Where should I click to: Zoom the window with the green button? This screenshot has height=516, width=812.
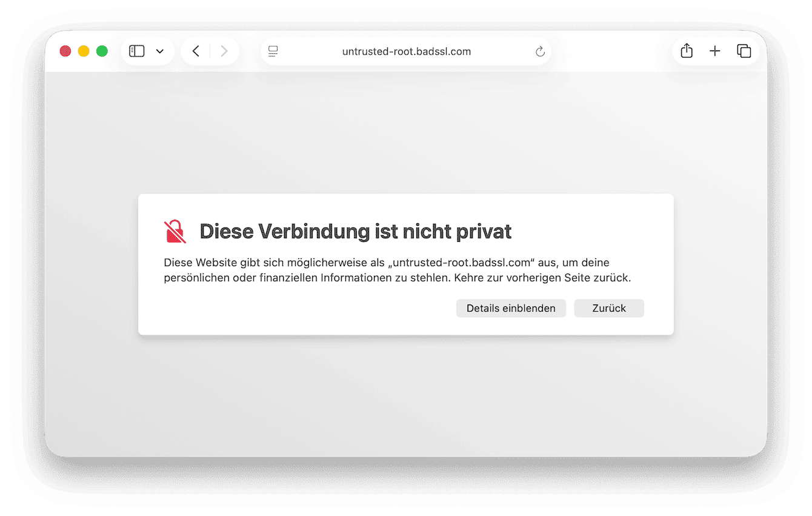(102, 51)
